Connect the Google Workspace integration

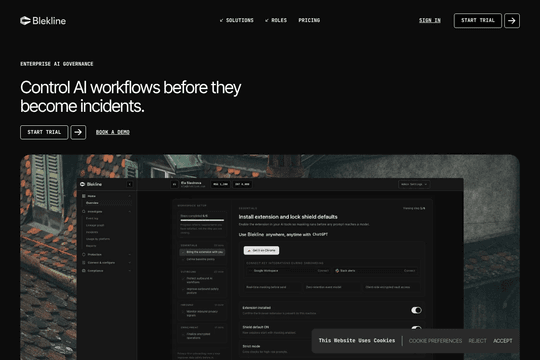323,271
